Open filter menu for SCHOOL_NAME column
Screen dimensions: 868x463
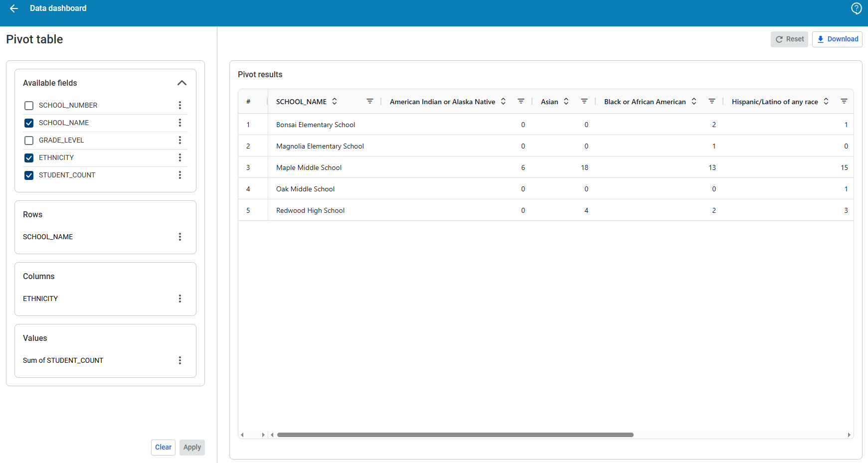click(370, 101)
